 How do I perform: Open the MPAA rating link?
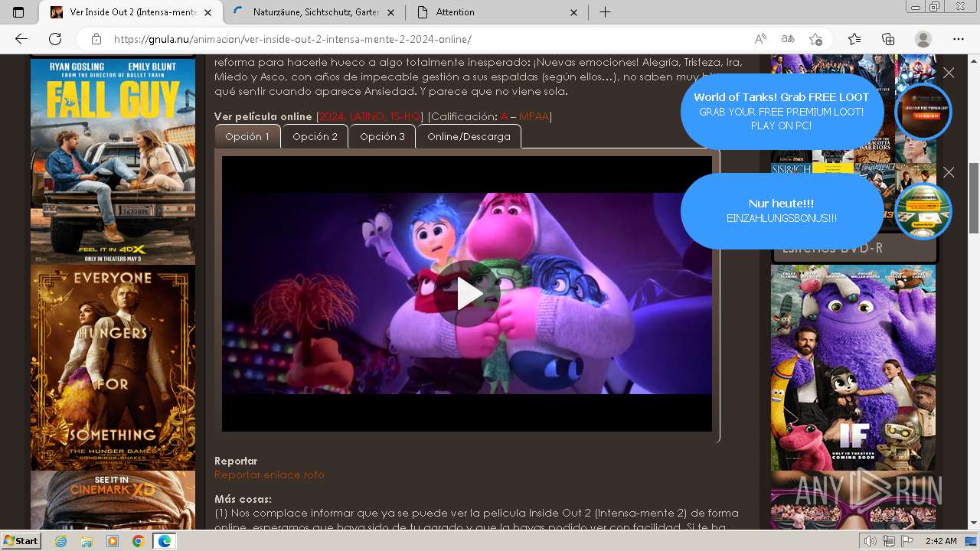click(x=534, y=116)
